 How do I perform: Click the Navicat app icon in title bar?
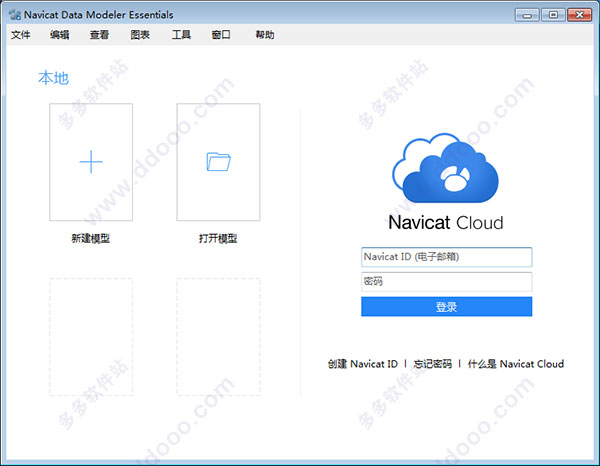click(x=15, y=15)
